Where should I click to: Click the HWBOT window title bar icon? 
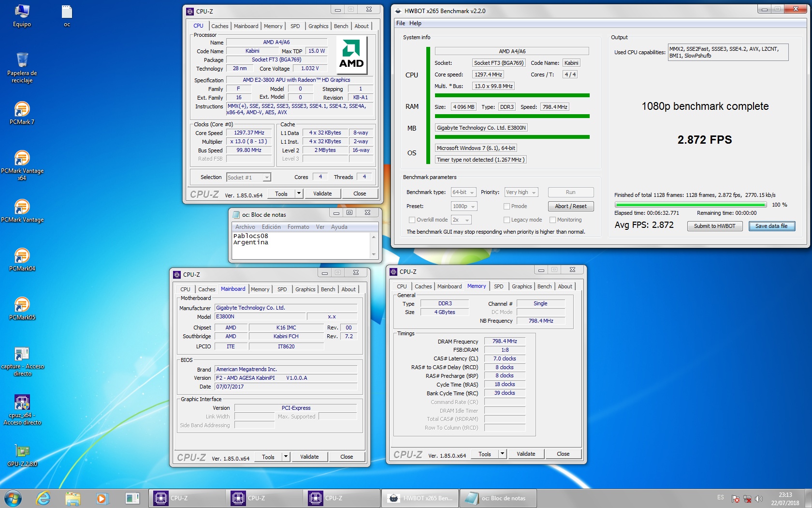point(398,11)
